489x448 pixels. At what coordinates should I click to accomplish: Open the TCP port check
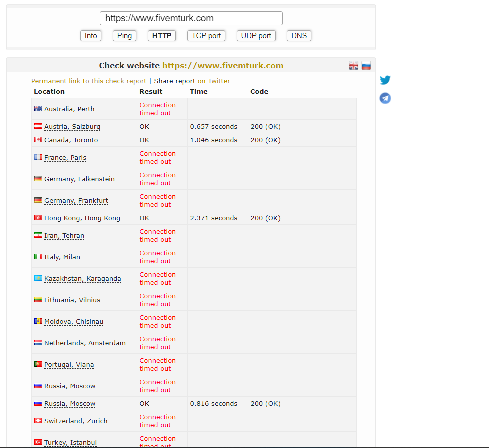pyautogui.click(x=206, y=36)
